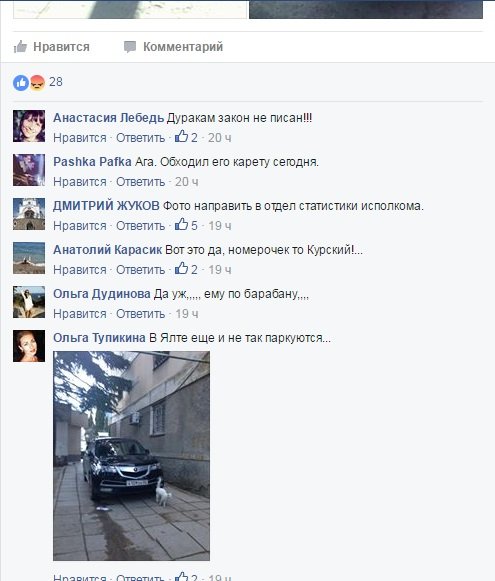Open Анастасия Лебедь's profile avatar
The image size is (495, 581).
[x=29, y=126]
